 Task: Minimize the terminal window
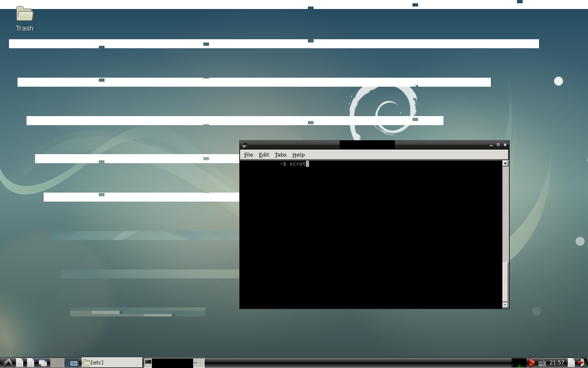(x=491, y=145)
